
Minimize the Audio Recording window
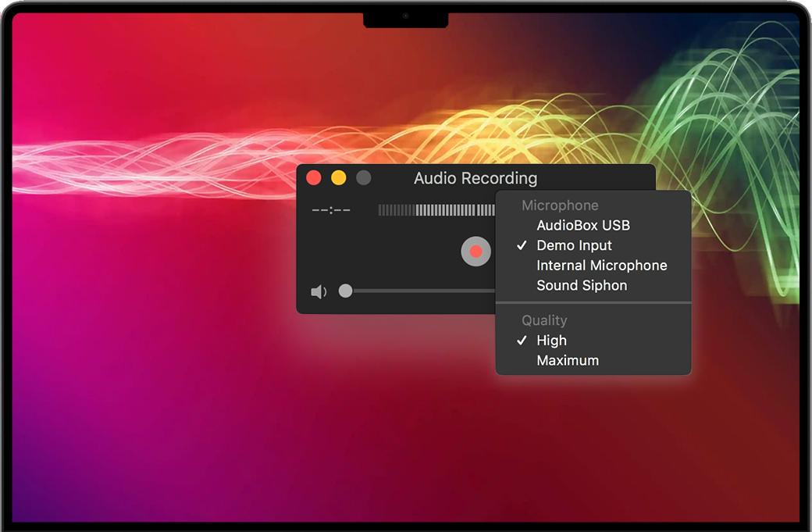coord(338,178)
